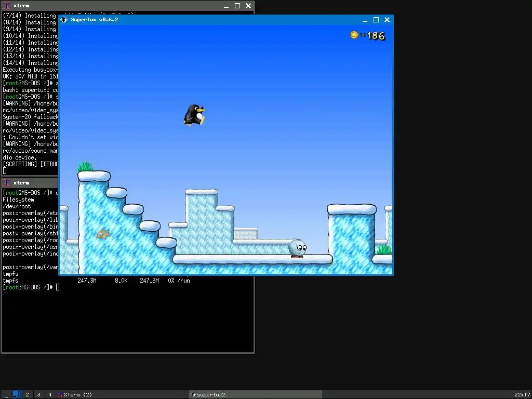Switch to workspace 3 in the taskbar

tap(38, 395)
